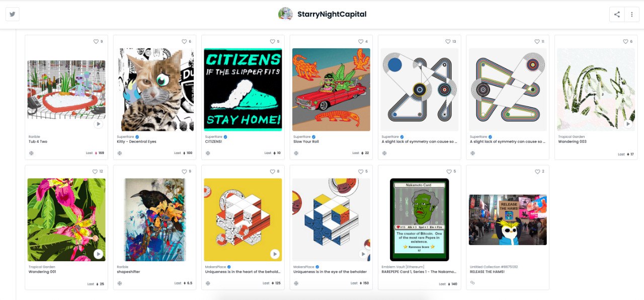The image size is (644, 300).
Task: Toggle heart on Kitty - Decentral Eyes
Action: pos(184,42)
